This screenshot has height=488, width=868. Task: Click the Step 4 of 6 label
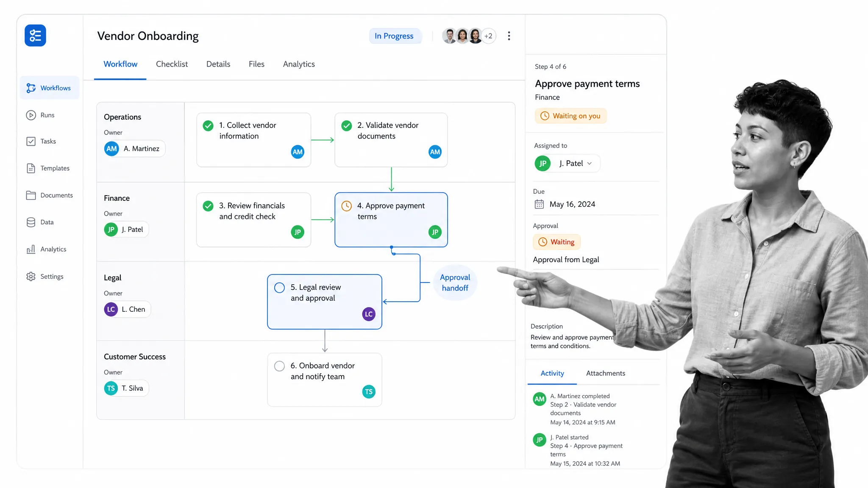[551, 67]
